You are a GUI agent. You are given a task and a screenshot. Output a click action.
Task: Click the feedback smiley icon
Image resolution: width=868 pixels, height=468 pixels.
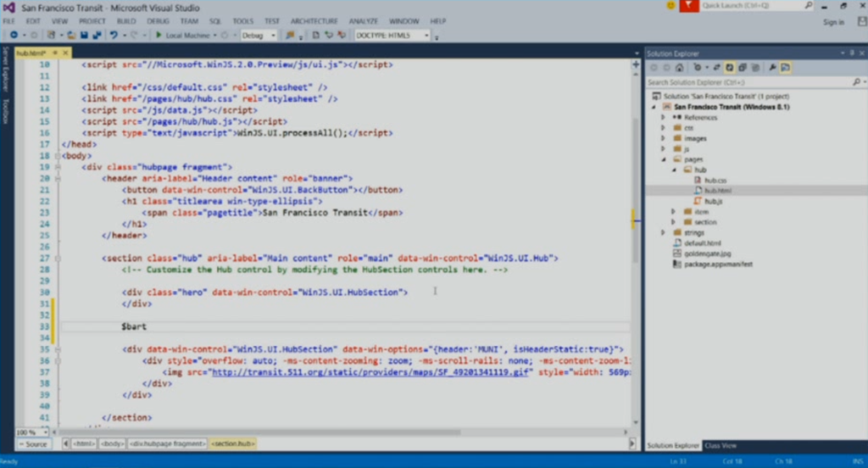pyautogui.click(x=670, y=6)
